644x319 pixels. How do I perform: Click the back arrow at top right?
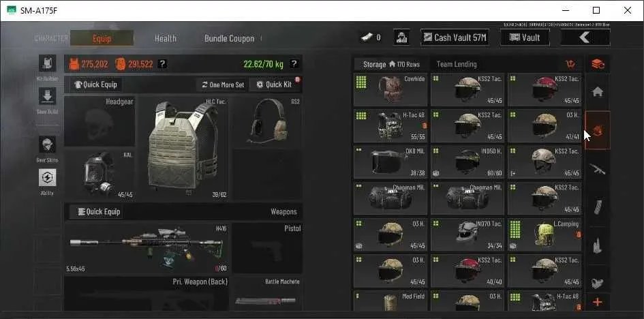585,37
